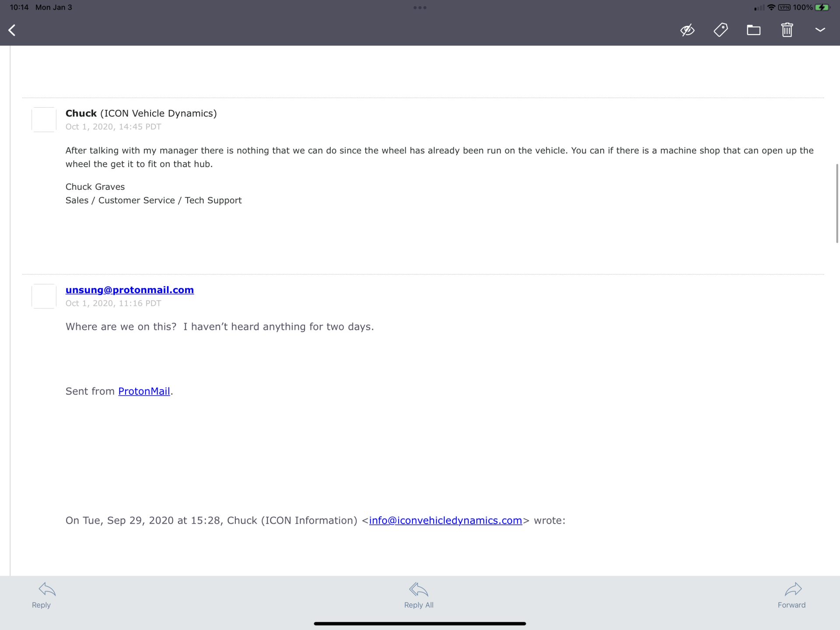The height and width of the screenshot is (630, 840).
Task: Expand more options chevron in top bar
Action: coord(820,30)
